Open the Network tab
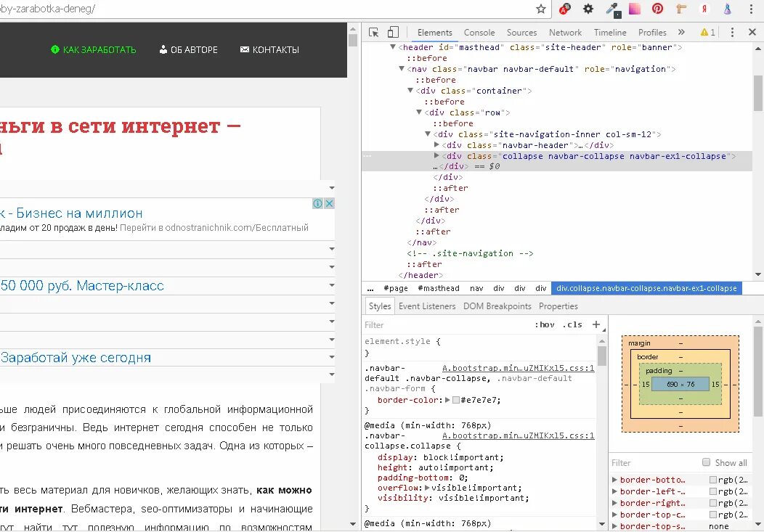This screenshot has width=764, height=532. coord(565,33)
